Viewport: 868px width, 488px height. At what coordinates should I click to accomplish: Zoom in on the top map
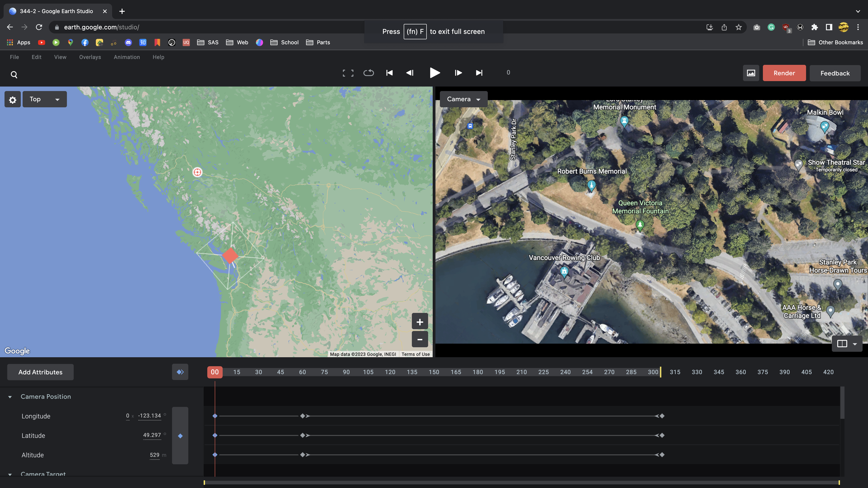(420, 322)
